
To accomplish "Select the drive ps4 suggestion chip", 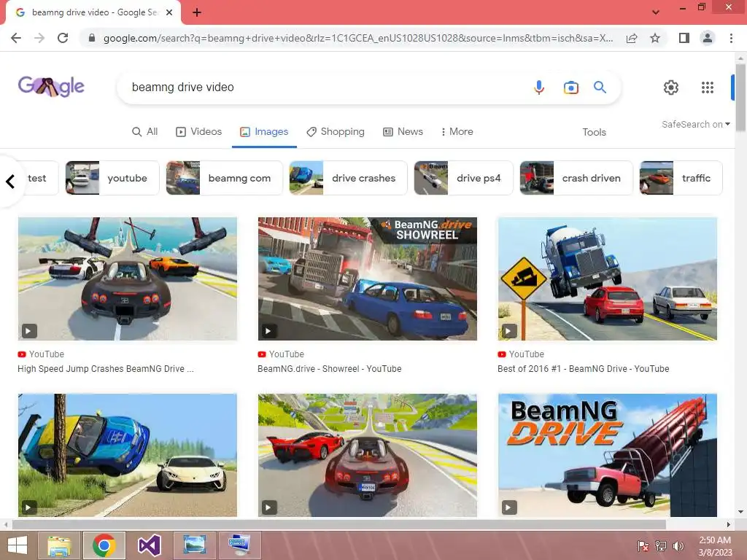I will tap(463, 178).
